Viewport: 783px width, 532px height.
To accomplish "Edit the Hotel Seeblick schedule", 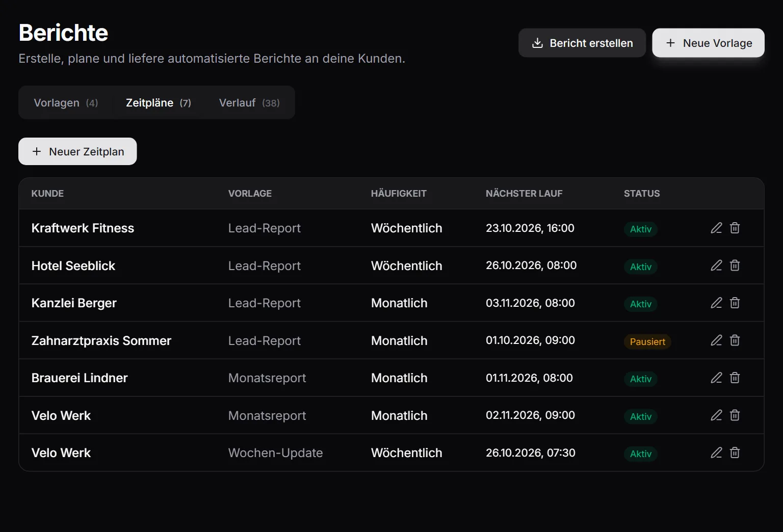I will [716, 265].
